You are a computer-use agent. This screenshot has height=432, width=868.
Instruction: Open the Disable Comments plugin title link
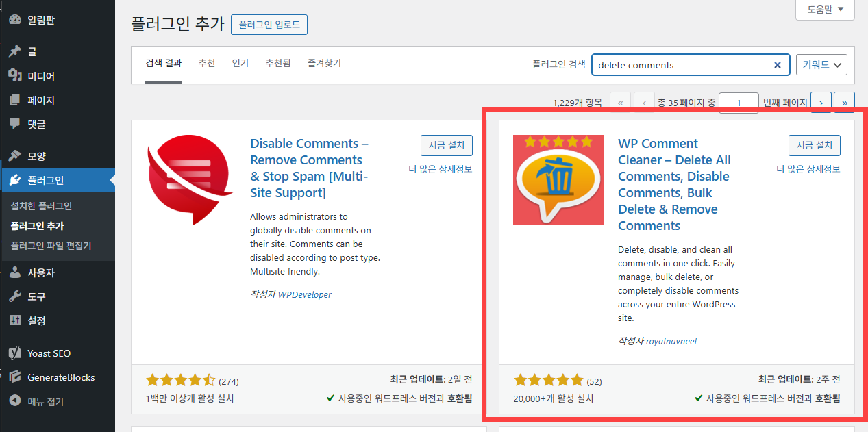[x=310, y=168]
